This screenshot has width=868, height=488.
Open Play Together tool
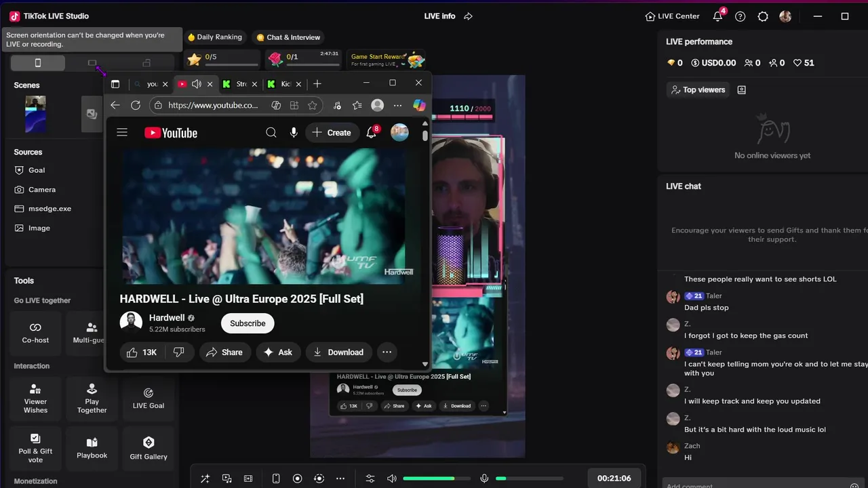(92, 398)
